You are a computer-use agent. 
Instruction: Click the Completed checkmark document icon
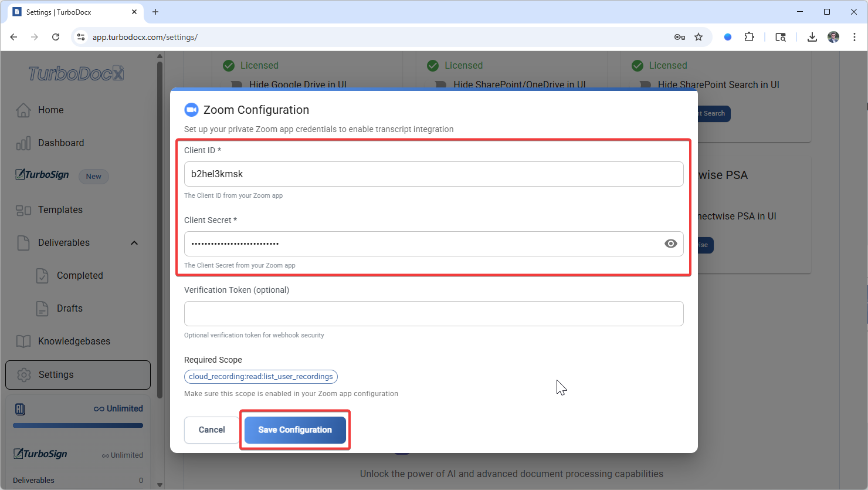42,276
